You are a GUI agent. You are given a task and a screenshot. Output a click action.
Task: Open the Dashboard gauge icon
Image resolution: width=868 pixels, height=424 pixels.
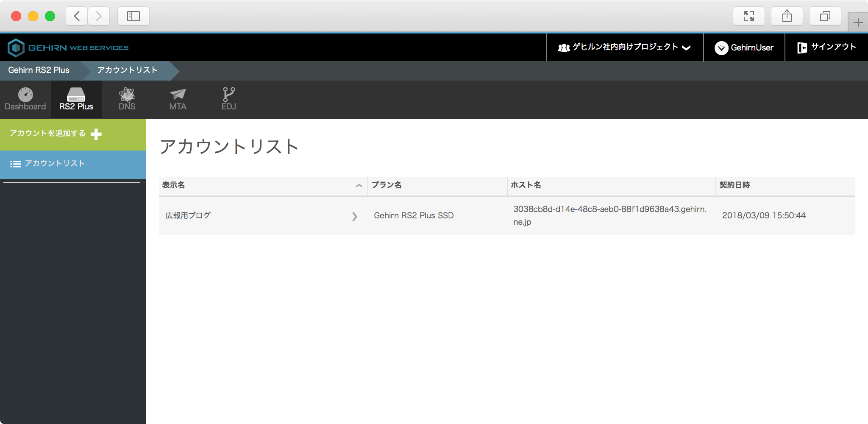(25, 95)
